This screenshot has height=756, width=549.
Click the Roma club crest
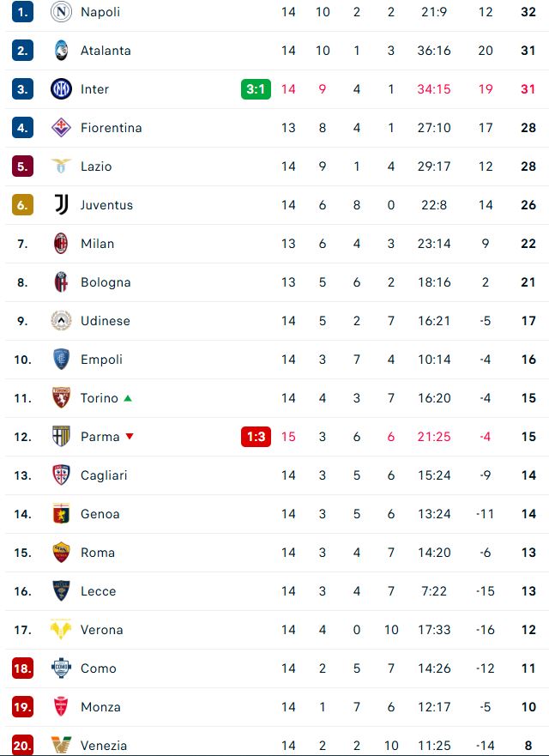click(61, 553)
